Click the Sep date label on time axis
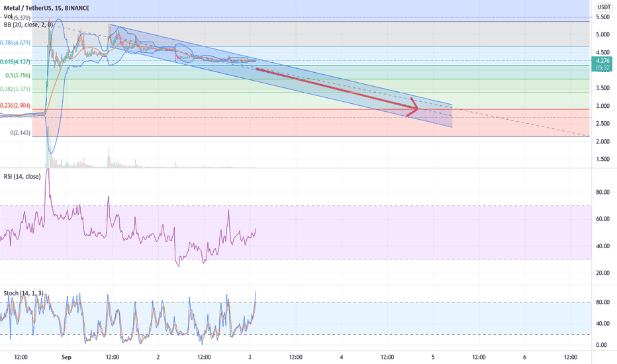This screenshot has height=364, width=617. click(66, 357)
